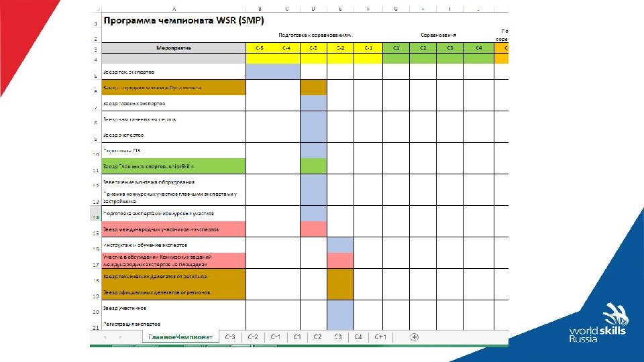This screenshot has height=362, width=644.
Task: Click the 'Подготовка к соревнованиям' heading
Action: click(x=315, y=35)
